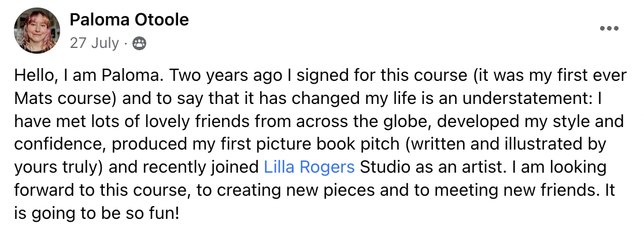Open the Paloma Otoole author name link
The image size is (644, 231).
click(x=129, y=20)
